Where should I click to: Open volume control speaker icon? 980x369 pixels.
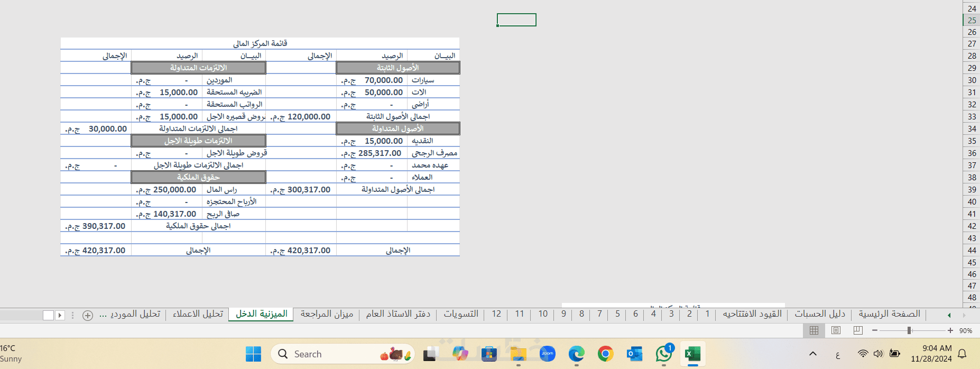[878, 354]
